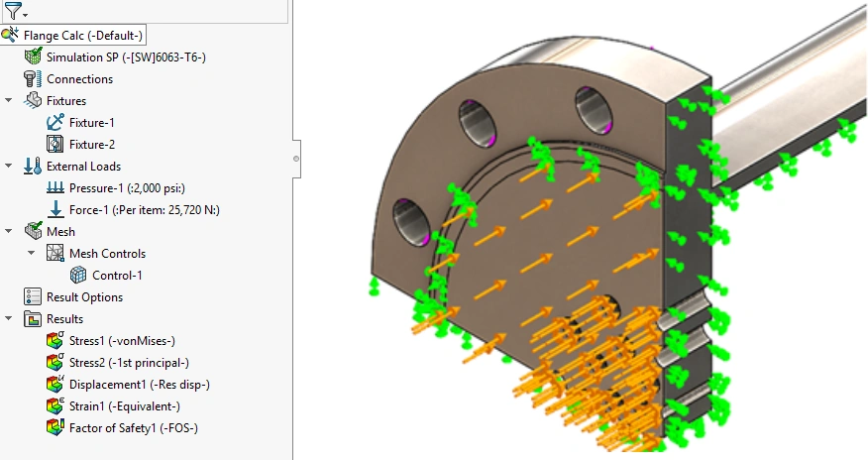This screenshot has width=868, height=460.
Task: Click the Flange Calc study icon
Action: (10, 36)
